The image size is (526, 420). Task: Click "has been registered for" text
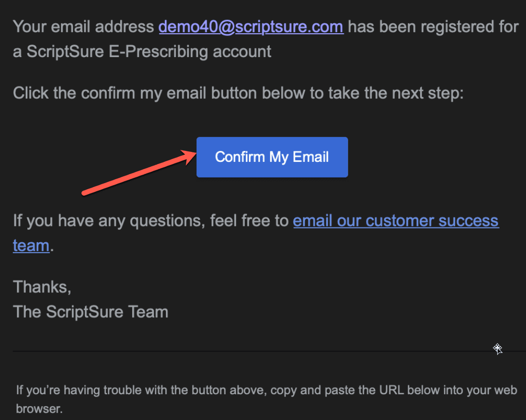[433, 26]
